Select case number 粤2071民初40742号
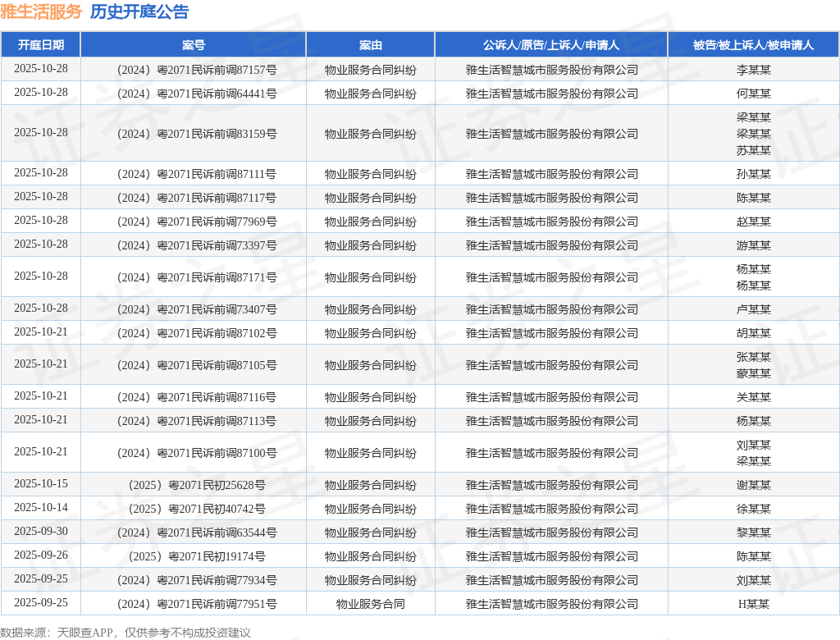The width and height of the screenshot is (840, 640). coord(197,509)
